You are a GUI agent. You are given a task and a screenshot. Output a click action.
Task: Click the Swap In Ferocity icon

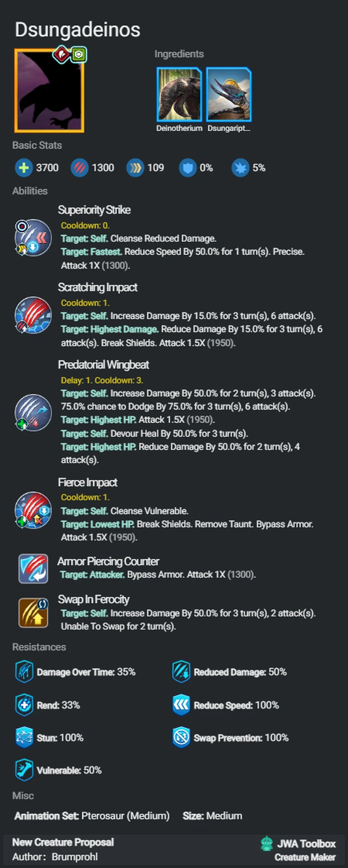click(33, 613)
